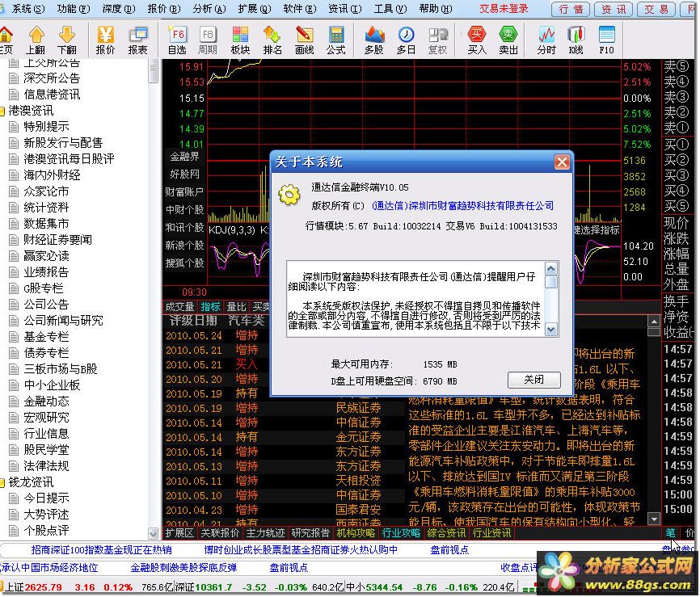Switch to the 成交量 tab
The height and width of the screenshot is (597, 700).
coord(180,307)
